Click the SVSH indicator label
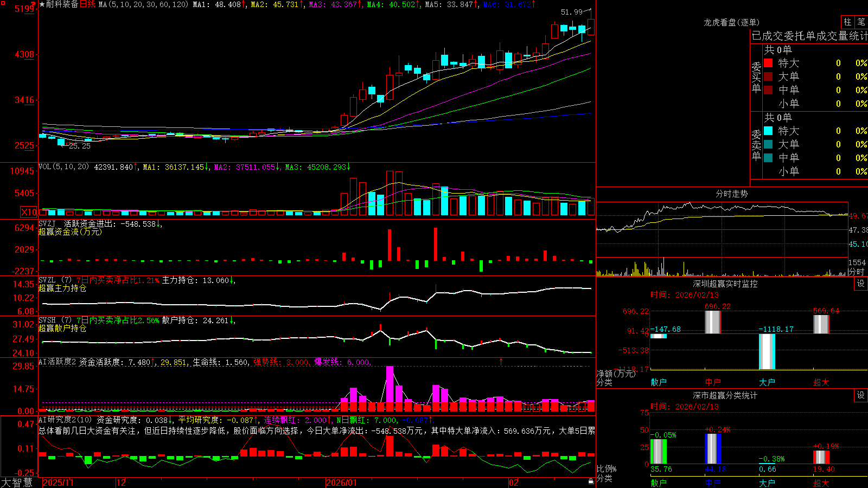This screenshot has height=488, width=868. click(x=47, y=320)
